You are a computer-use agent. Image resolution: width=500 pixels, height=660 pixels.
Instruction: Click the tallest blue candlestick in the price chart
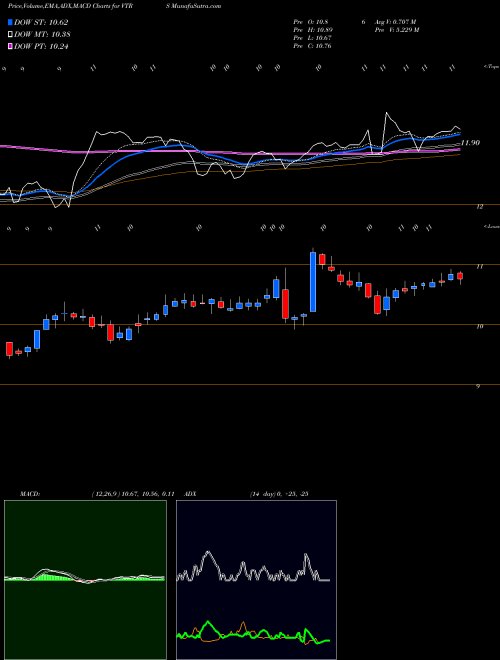(313, 282)
